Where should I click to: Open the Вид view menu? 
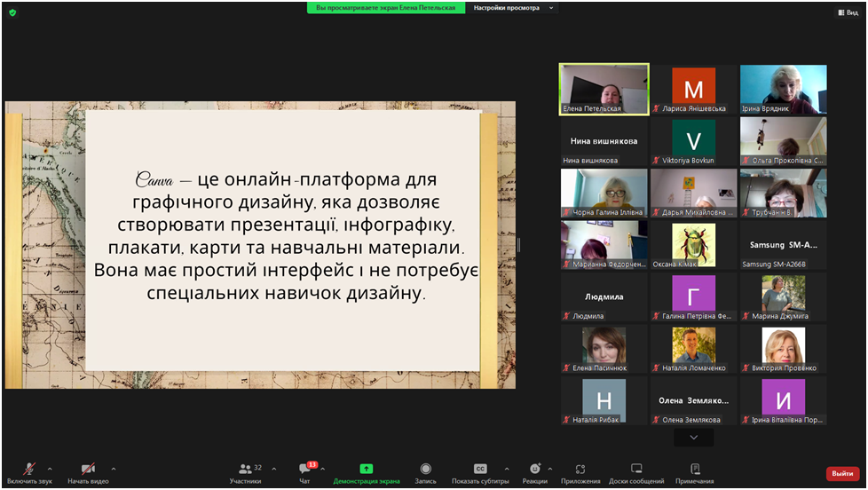848,12
